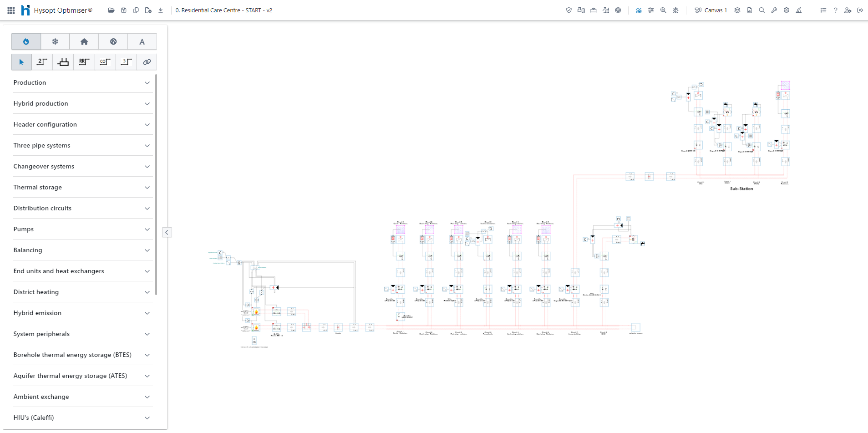868x433 pixels.
Task: Pick the three-pipe drawing tool
Action: click(x=126, y=62)
